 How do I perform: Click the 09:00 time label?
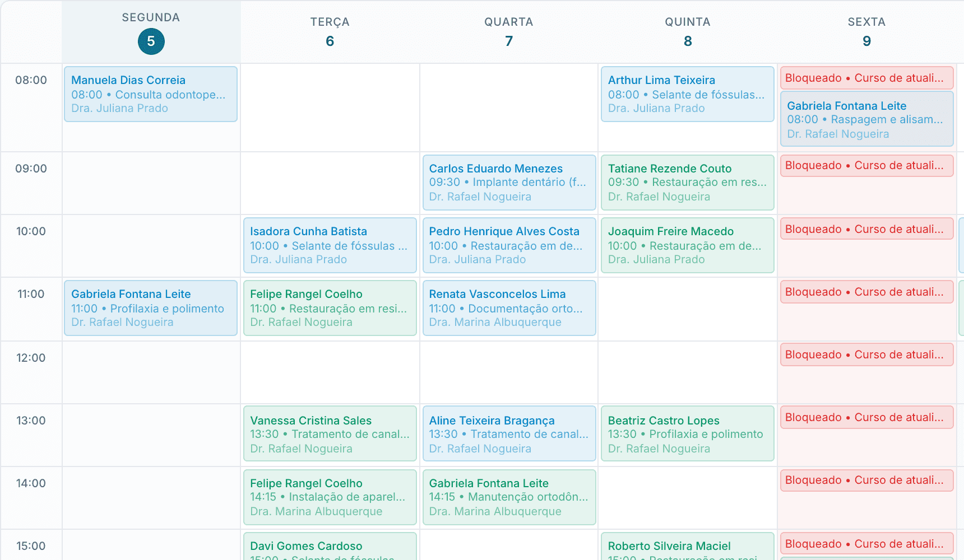[x=31, y=169]
